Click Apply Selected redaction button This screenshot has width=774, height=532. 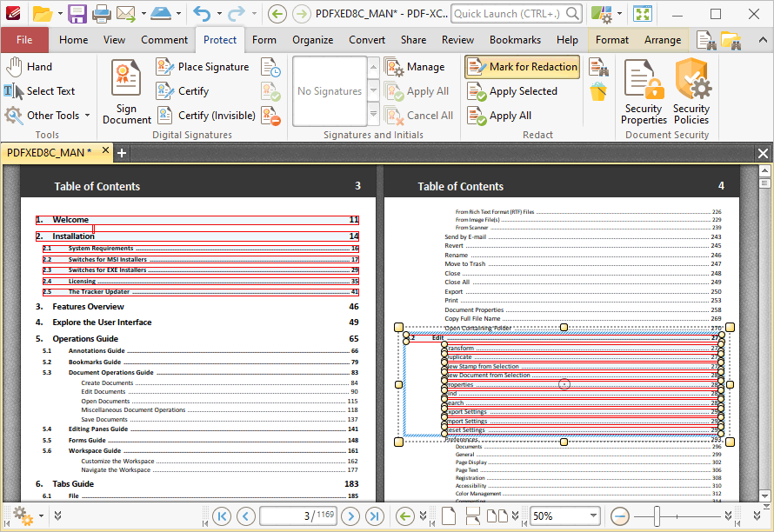tap(512, 91)
